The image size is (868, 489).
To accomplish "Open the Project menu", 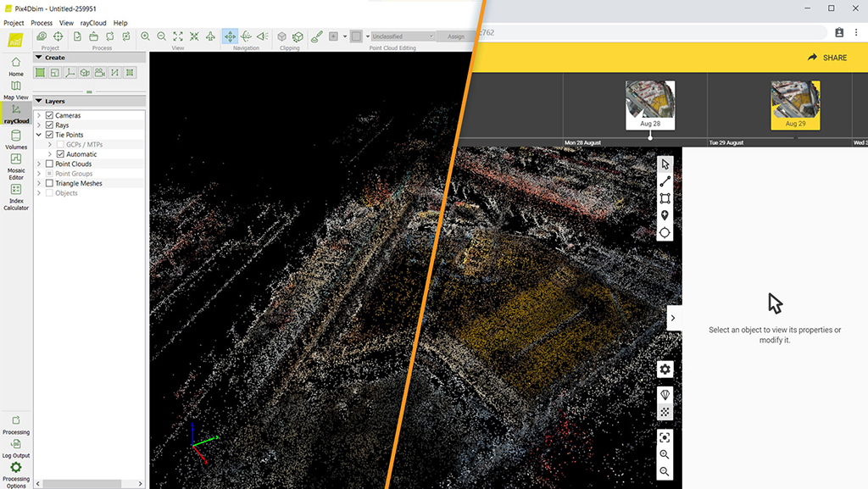I will tap(14, 23).
